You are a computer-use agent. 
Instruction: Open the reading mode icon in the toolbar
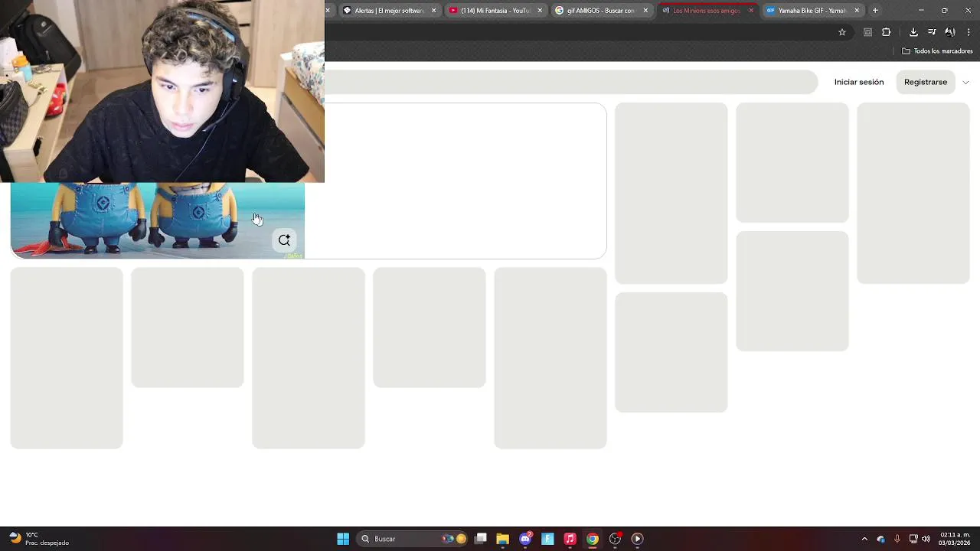coord(867,32)
